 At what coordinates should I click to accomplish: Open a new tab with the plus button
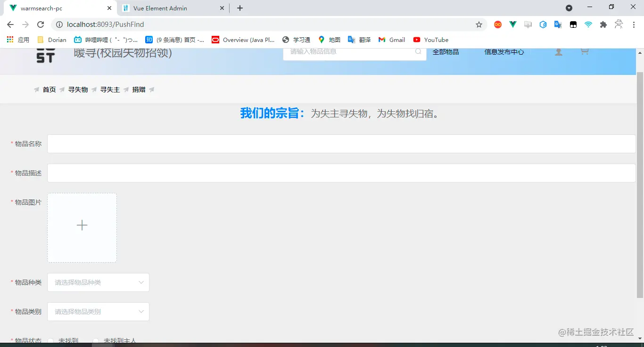(x=240, y=8)
